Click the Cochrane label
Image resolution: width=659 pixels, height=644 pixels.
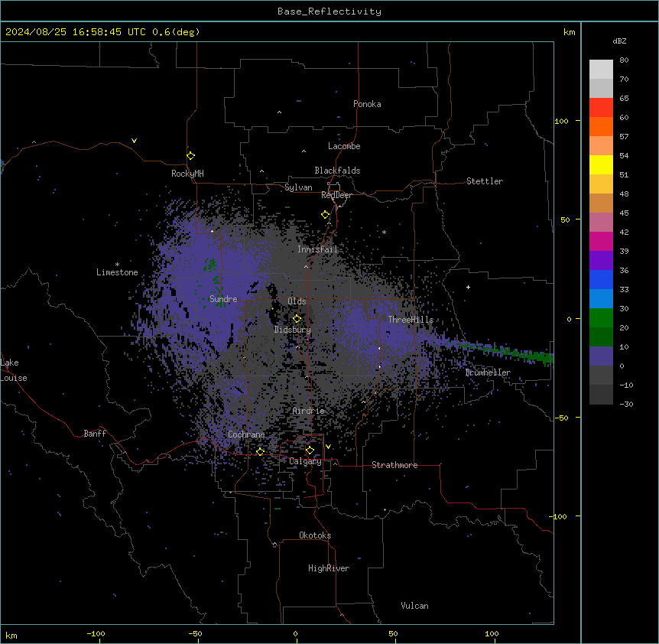246,434
